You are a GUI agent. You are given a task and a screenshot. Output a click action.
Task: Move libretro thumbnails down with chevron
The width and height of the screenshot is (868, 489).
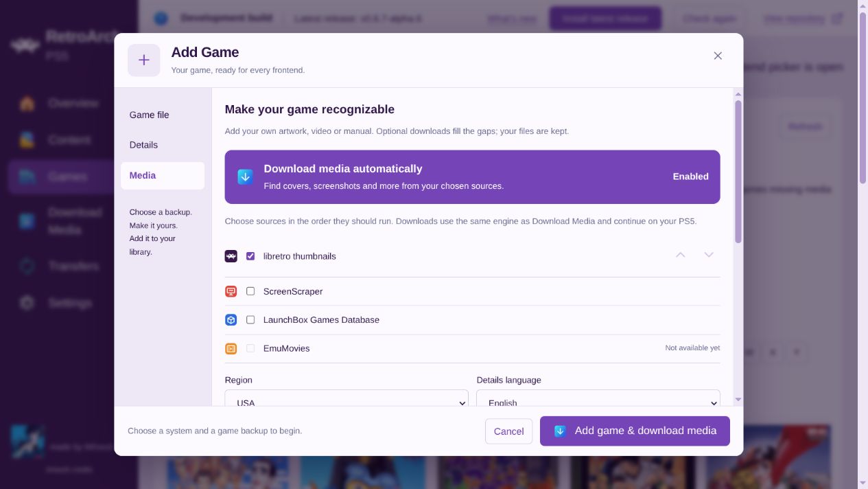pos(709,255)
